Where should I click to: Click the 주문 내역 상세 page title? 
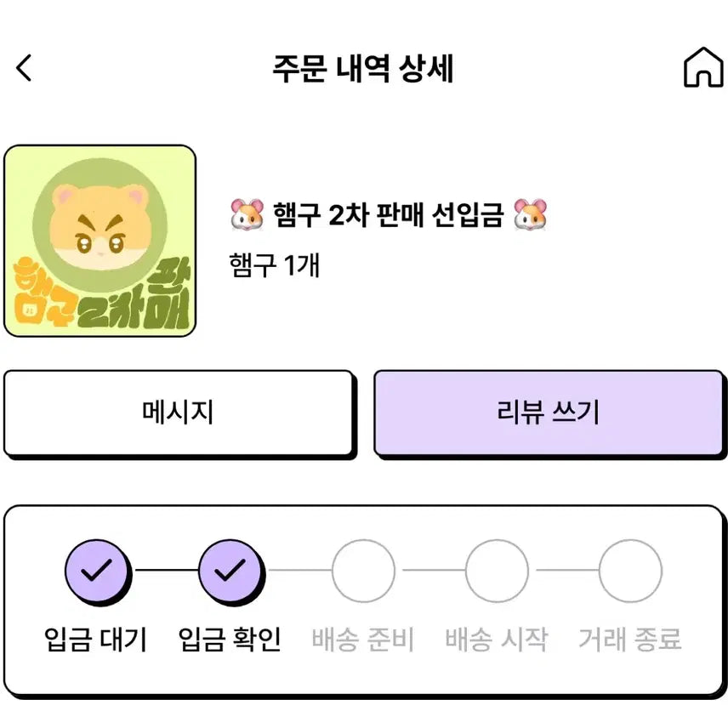pyautogui.click(x=363, y=69)
